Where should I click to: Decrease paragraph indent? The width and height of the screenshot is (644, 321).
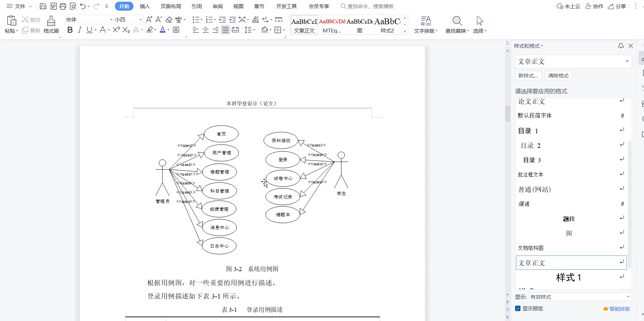click(222, 19)
